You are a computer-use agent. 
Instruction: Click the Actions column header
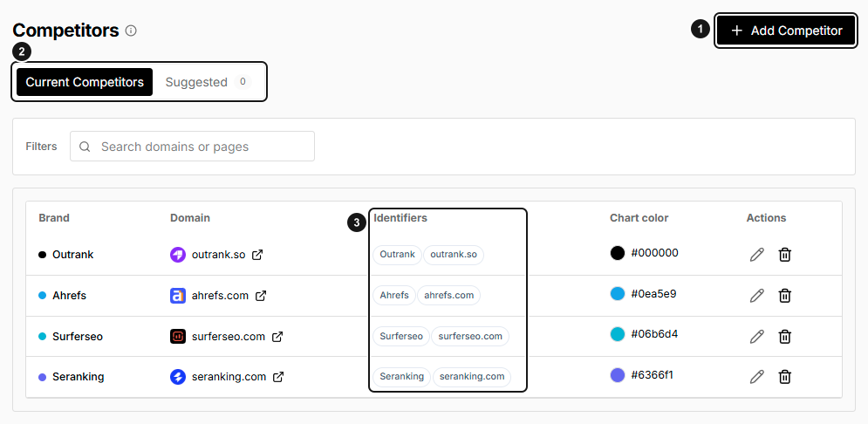[x=766, y=217]
